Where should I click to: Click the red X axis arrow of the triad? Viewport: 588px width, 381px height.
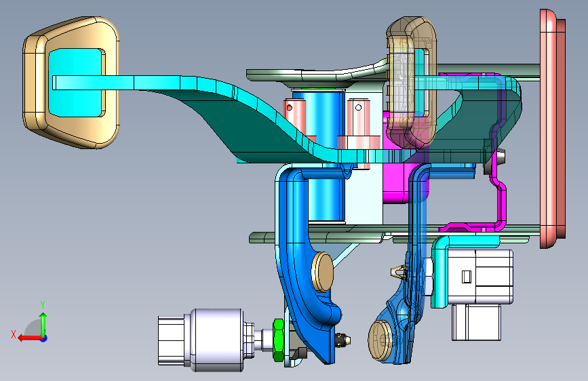pos(30,338)
